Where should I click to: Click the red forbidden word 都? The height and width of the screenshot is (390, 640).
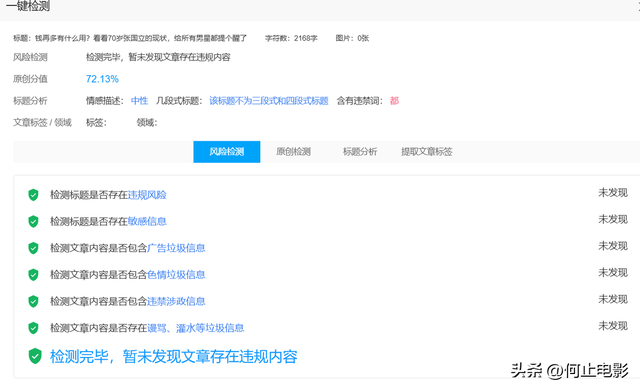coord(394,101)
